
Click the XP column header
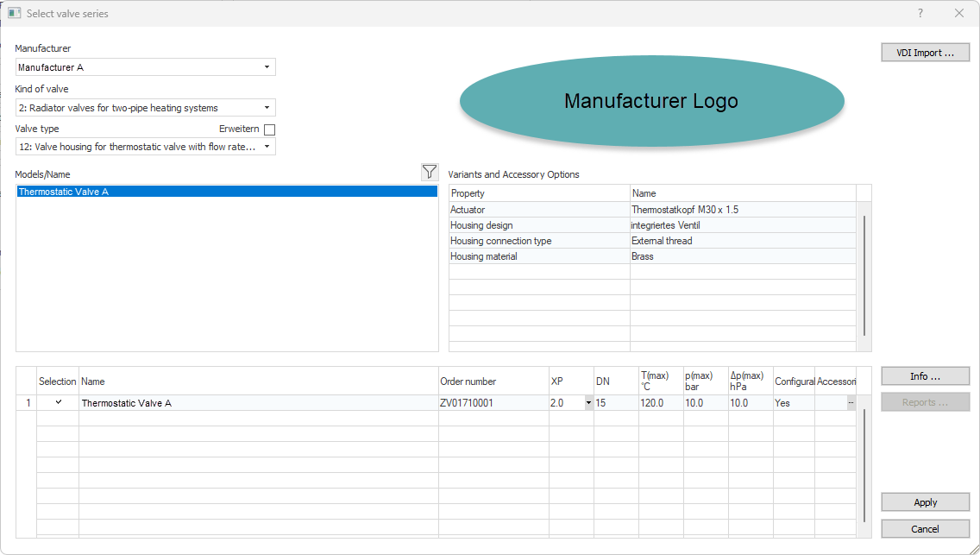571,382
